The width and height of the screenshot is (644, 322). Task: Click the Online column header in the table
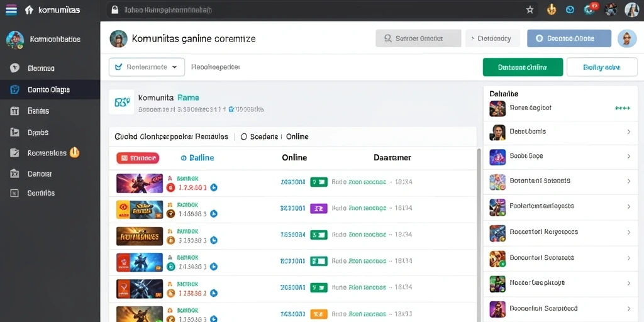click(x=294, y=158)
